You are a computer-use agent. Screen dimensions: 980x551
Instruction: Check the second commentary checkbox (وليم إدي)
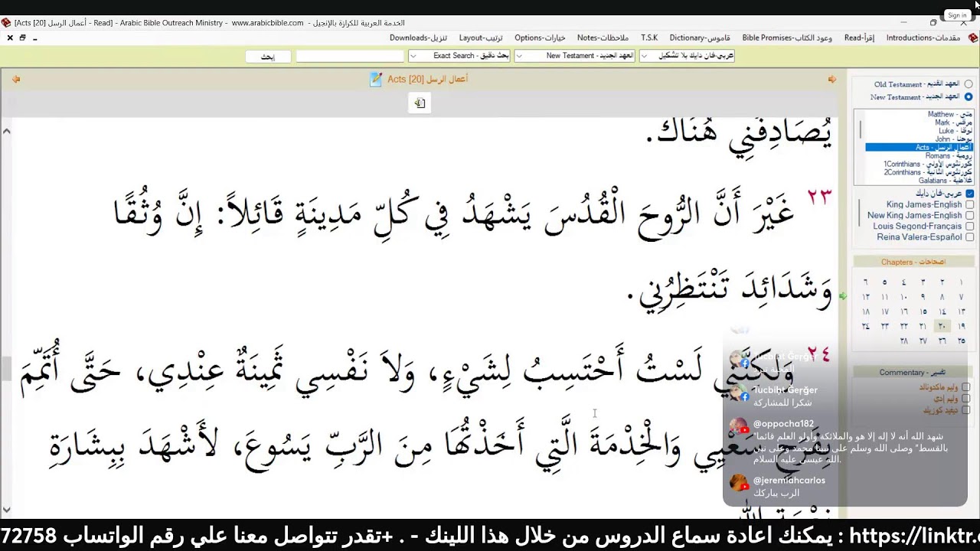pyautogui.click(x=966, y=399)
